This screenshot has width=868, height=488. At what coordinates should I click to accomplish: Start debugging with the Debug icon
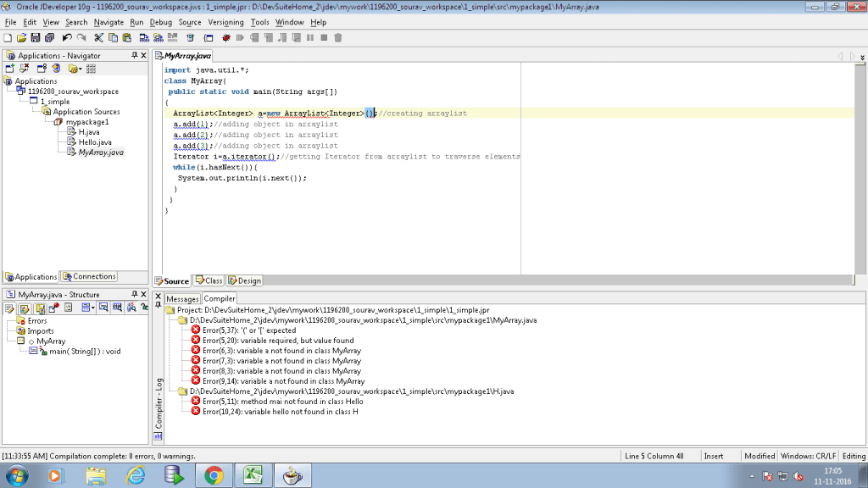tap(226, 37)
